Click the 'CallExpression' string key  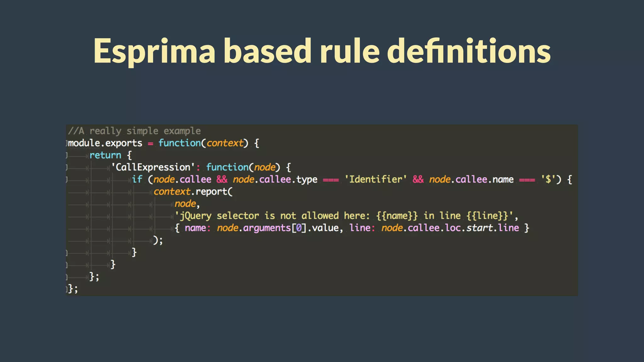point(153,167)
